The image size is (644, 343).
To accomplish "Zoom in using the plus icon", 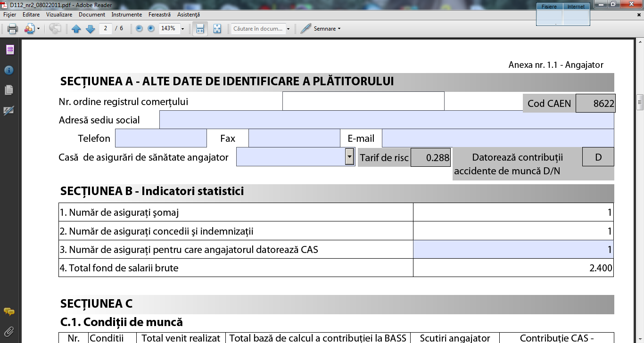I will (151, 28).
